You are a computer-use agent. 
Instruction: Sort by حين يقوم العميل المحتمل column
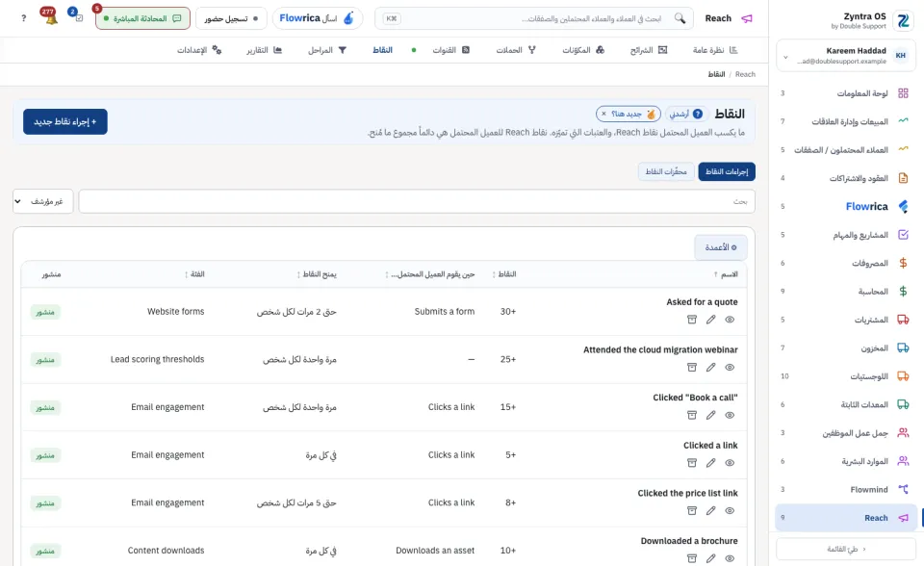(430, 274)
